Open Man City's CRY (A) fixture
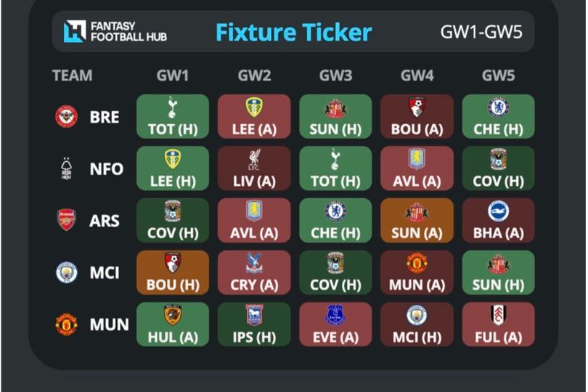The image size is (588, 392). tap(254, 272)
